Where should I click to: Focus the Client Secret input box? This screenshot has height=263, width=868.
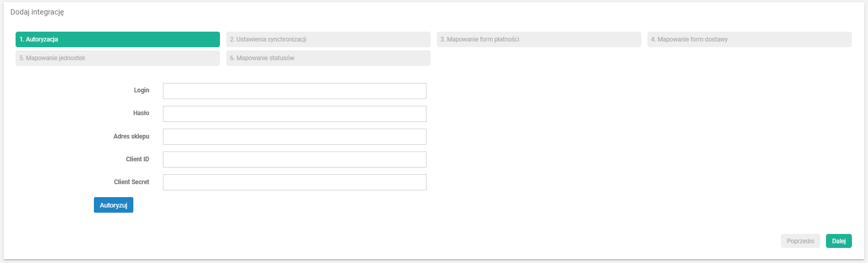click(x=294, y=182)
